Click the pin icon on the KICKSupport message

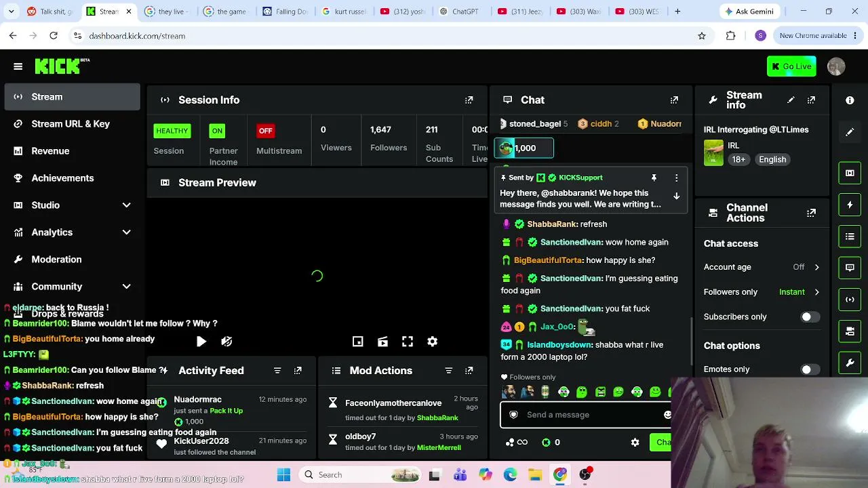click(654, 178)
